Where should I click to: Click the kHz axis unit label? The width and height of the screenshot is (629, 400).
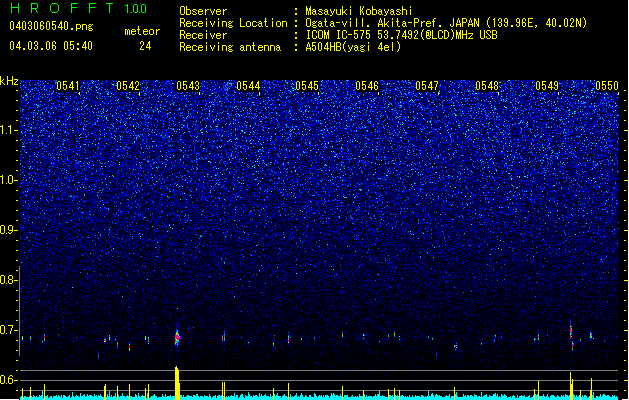tap(9, 81)
